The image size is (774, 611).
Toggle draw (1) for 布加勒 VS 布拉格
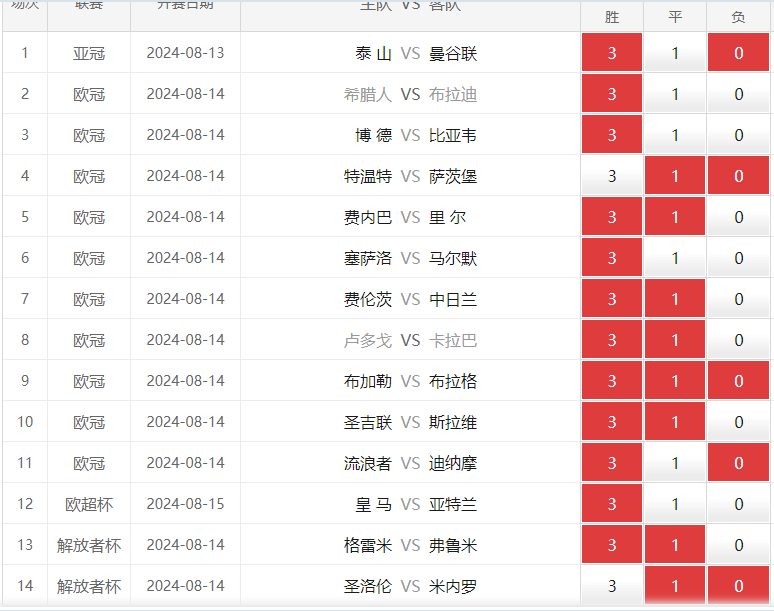(675, 380)
